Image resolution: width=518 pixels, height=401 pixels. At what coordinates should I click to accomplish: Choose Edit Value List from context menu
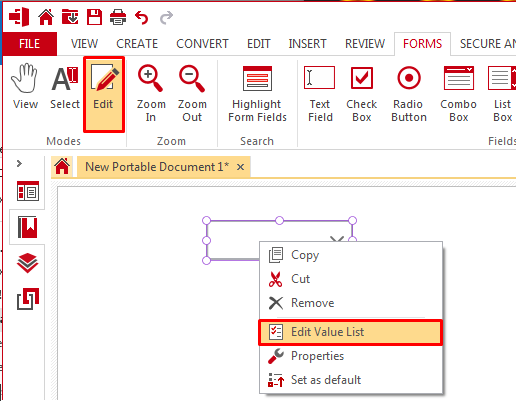pos(351,332)
